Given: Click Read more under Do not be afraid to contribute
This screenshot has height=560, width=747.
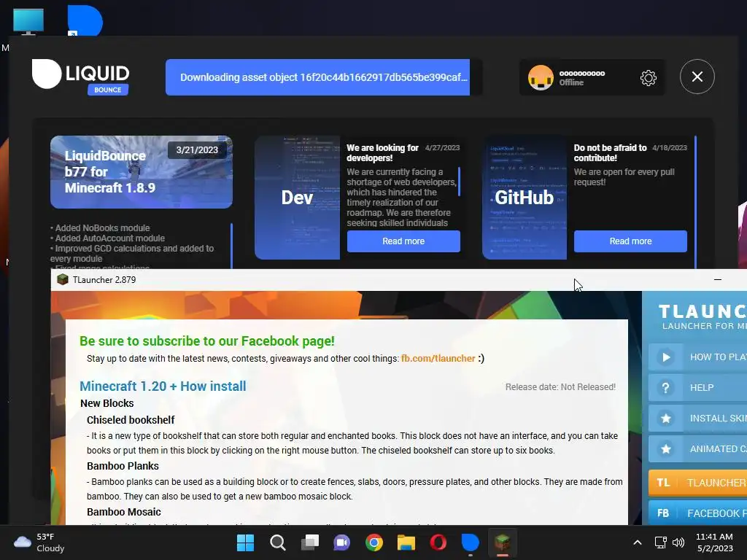Looking at the screenshot, I should tap(630, 241).
